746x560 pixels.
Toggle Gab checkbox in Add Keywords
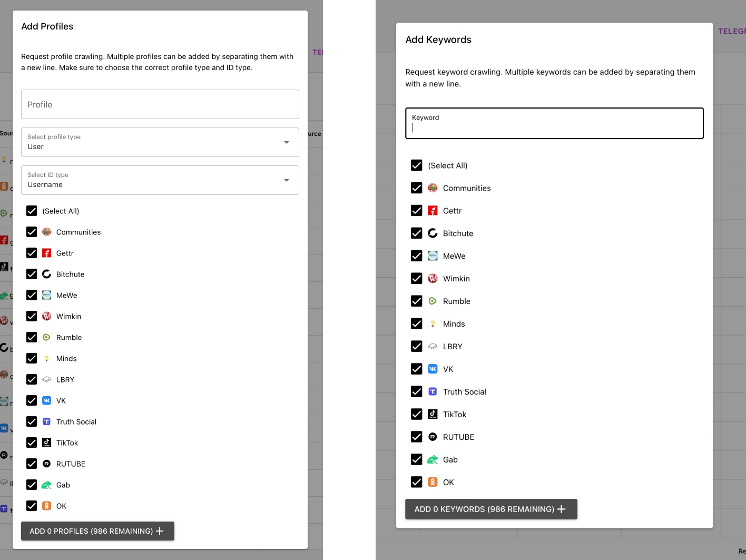point(417,459)
